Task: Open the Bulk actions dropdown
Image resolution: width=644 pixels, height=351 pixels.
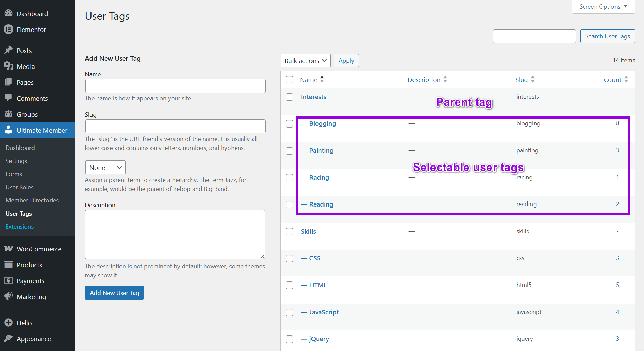Action: [x=305, y=61]
